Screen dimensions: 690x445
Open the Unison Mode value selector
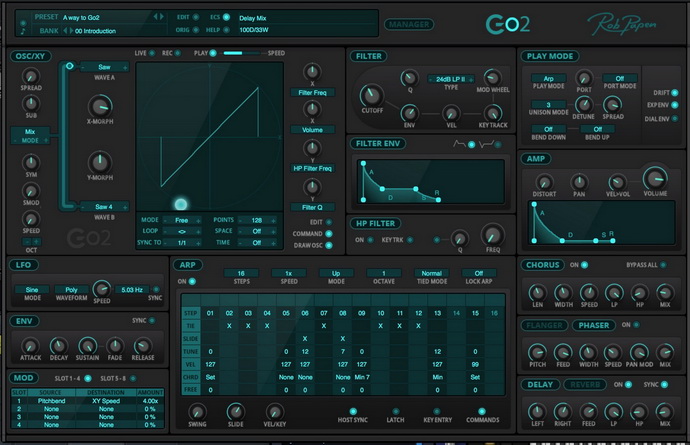[x=548, y=105]
